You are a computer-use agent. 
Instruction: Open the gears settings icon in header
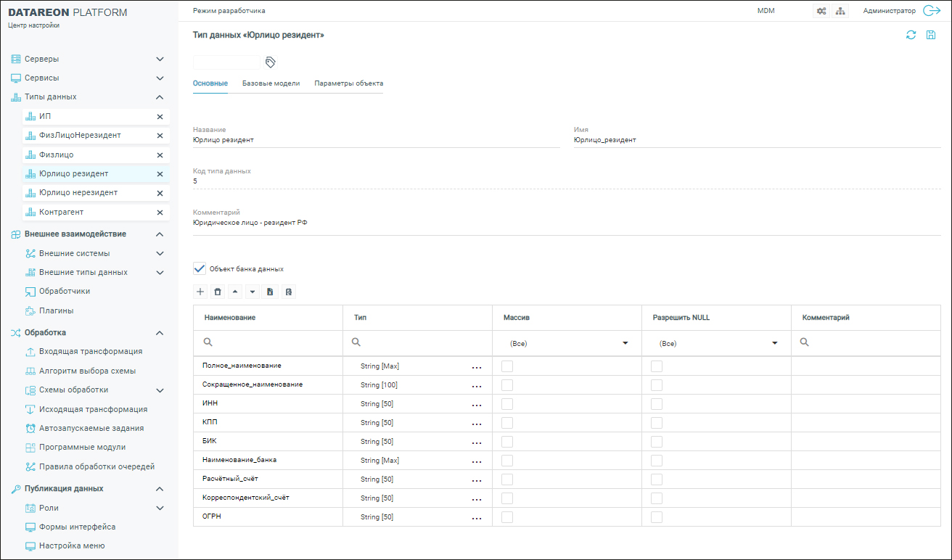(x=821, y=11)
